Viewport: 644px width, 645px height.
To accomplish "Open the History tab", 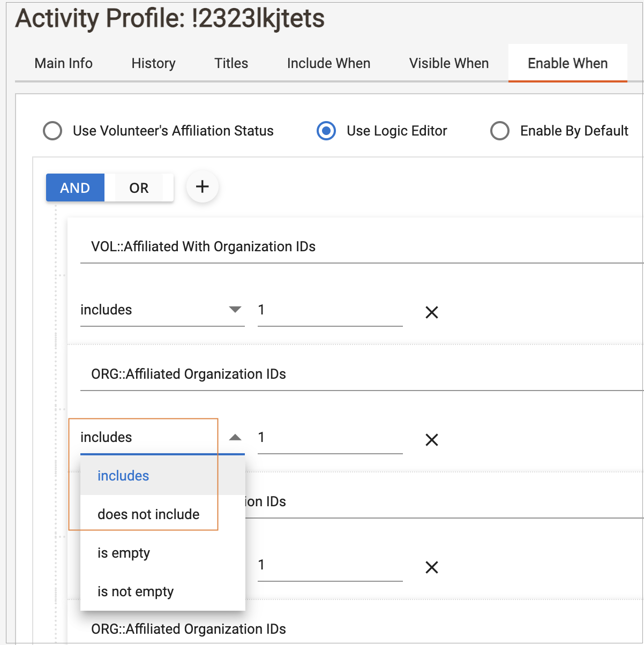I will tap(153, 63).
